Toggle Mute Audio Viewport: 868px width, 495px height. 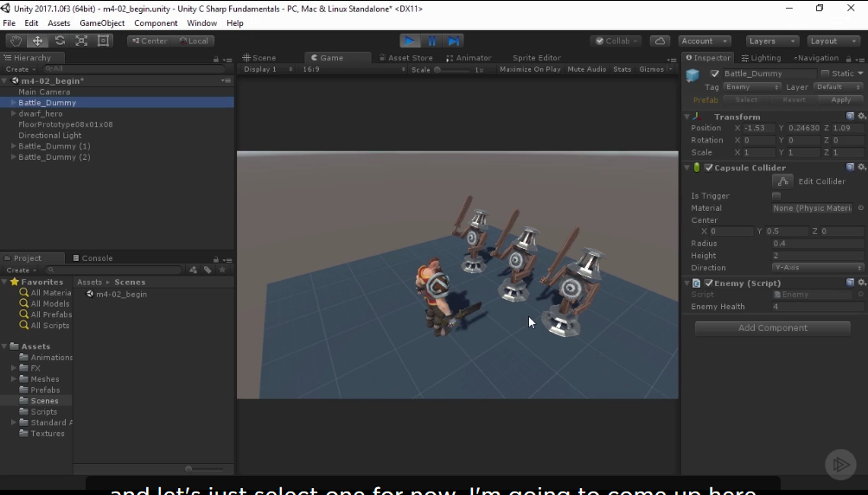587,69
